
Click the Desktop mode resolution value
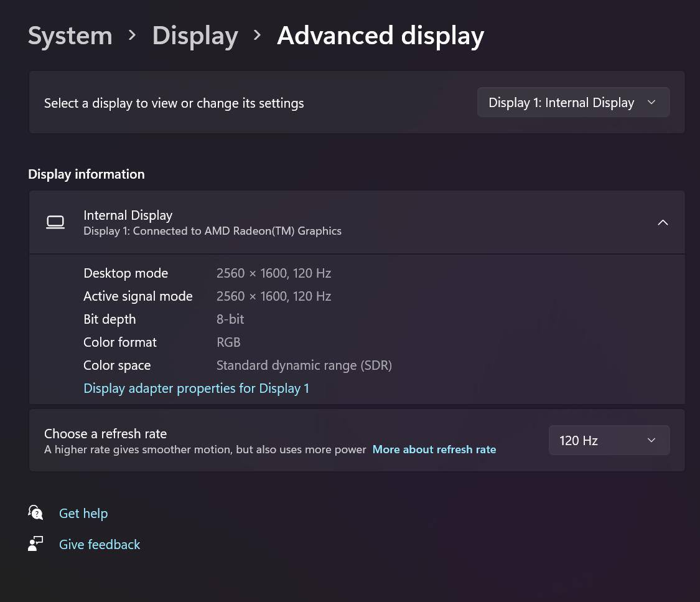click(x=273, y=273)
